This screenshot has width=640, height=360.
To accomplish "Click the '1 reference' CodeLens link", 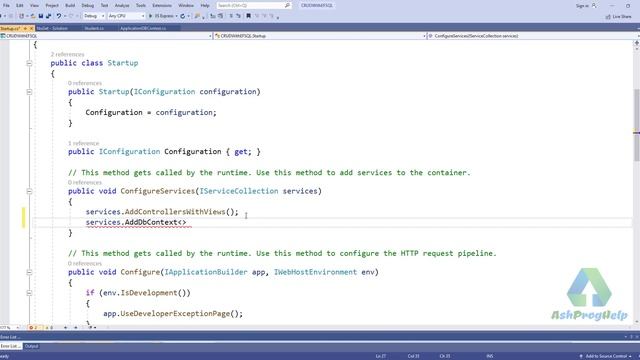I will [x=83, y=143].
